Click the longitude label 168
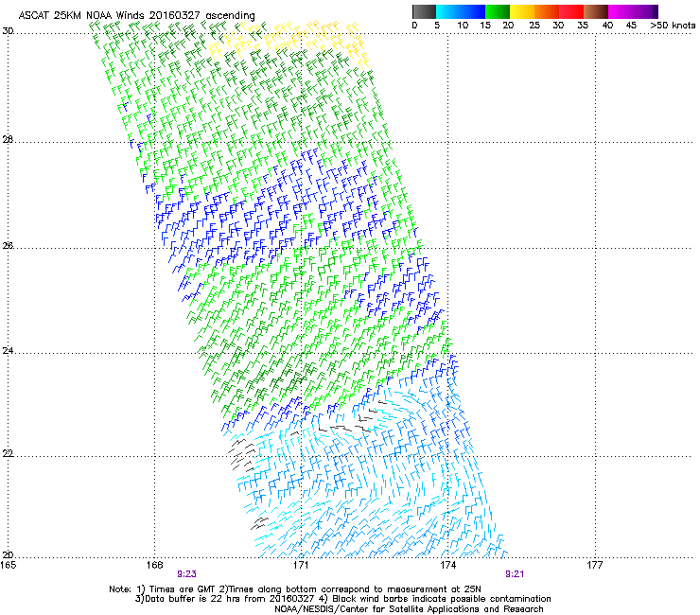Viewport: 700px width, 615px height. click(154, 565)
